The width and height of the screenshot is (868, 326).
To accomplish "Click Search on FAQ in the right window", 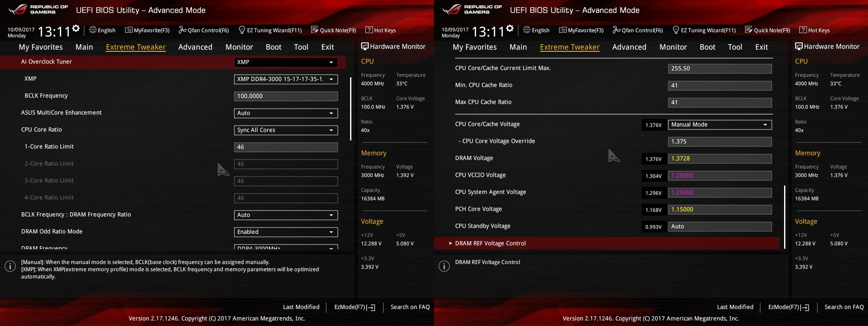I will coord(844,307).
